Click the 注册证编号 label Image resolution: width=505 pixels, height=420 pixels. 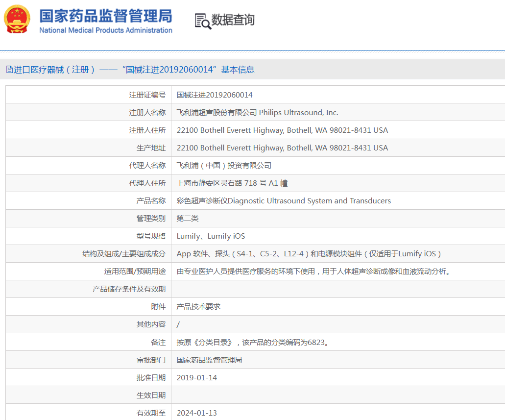click(147, 95)
